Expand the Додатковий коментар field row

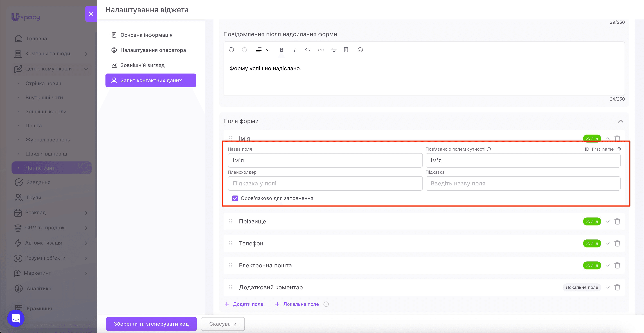coord(607,287)
